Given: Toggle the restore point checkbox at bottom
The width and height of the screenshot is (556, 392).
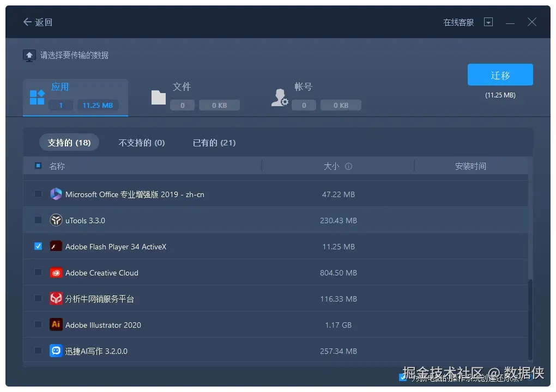Looking at the screenshot, I should click(x=402, y=377).
